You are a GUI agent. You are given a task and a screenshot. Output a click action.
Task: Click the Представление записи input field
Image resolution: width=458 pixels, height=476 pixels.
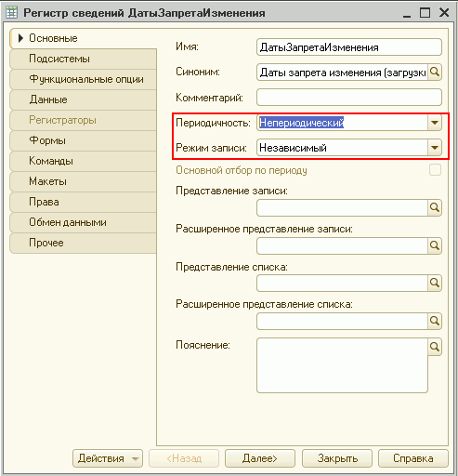342,207
